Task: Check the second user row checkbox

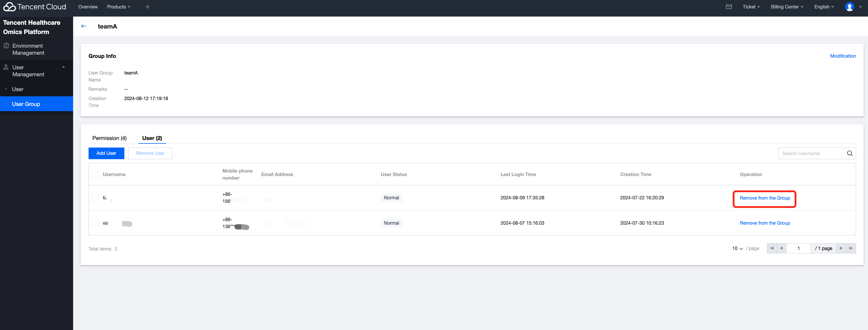Action: (96, 223)
